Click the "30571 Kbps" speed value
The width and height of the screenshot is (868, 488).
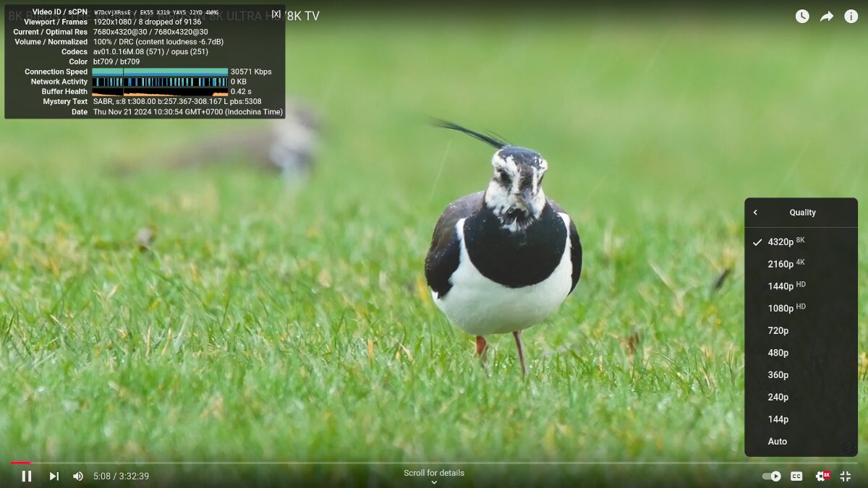(x=251, y=72)
